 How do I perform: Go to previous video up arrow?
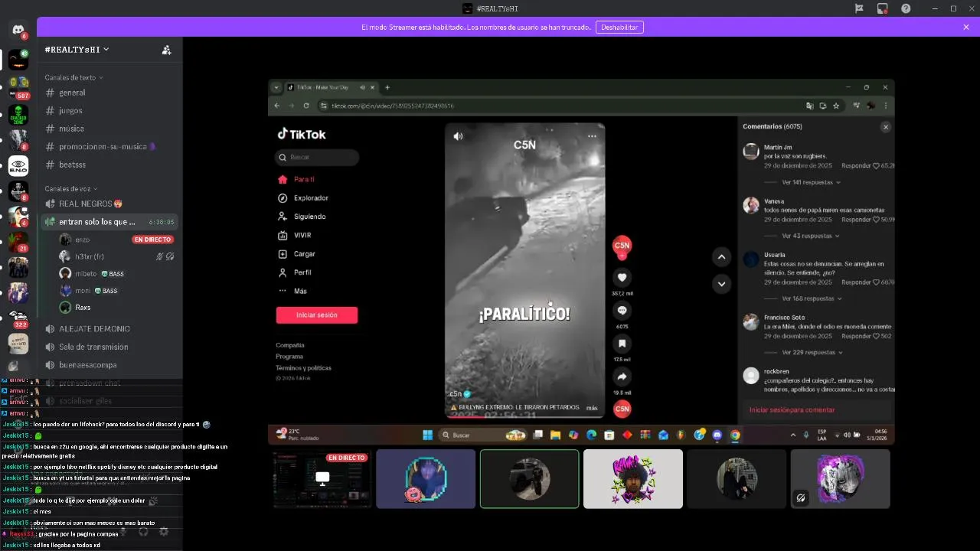721,257
